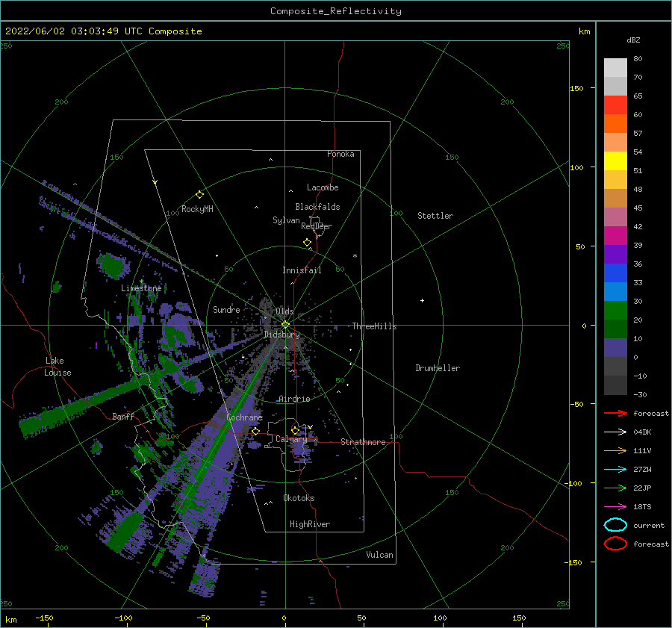
Task: Click the yellow diamond marker above RockyMH
Action: coord(199,195)
